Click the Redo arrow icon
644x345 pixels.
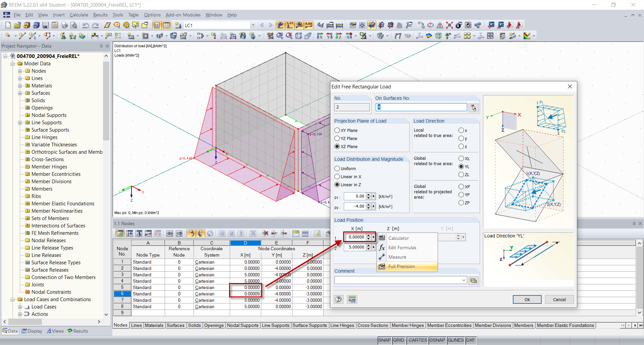(96, 25)
